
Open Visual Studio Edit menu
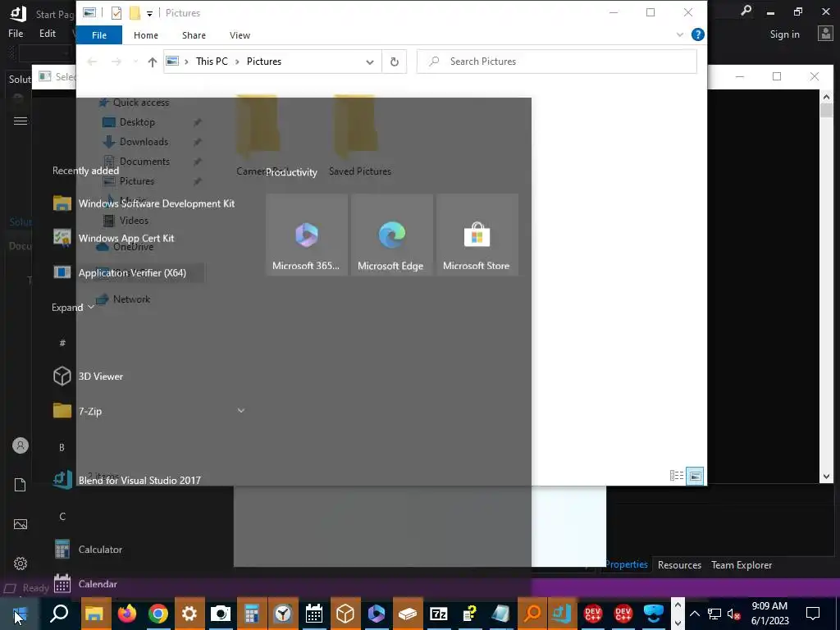coord(47,33)
